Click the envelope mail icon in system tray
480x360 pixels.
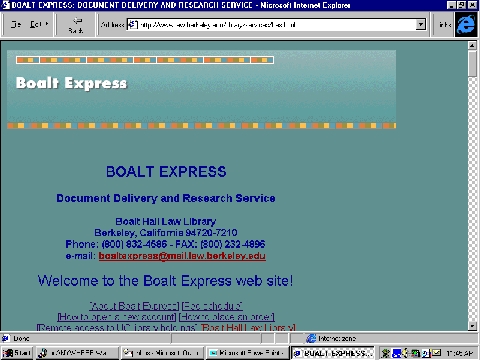click(x=437, y=352)
